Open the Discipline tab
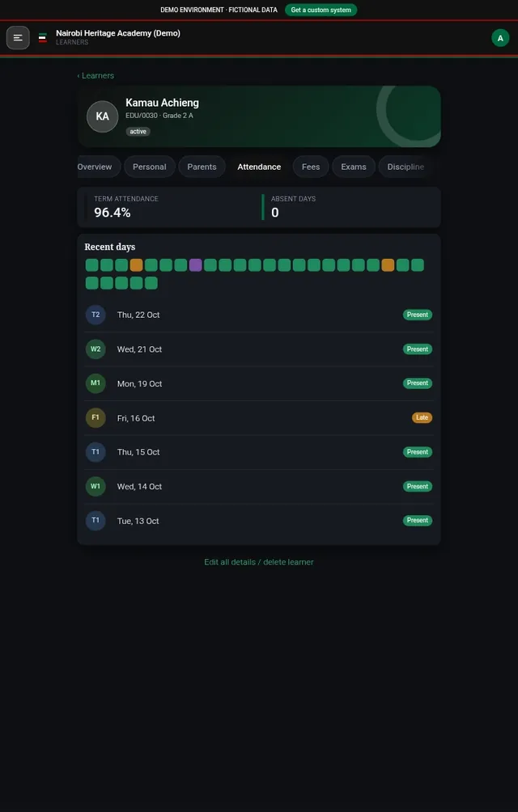The width and height of the screenshot is (518, 812). (405, 167)
